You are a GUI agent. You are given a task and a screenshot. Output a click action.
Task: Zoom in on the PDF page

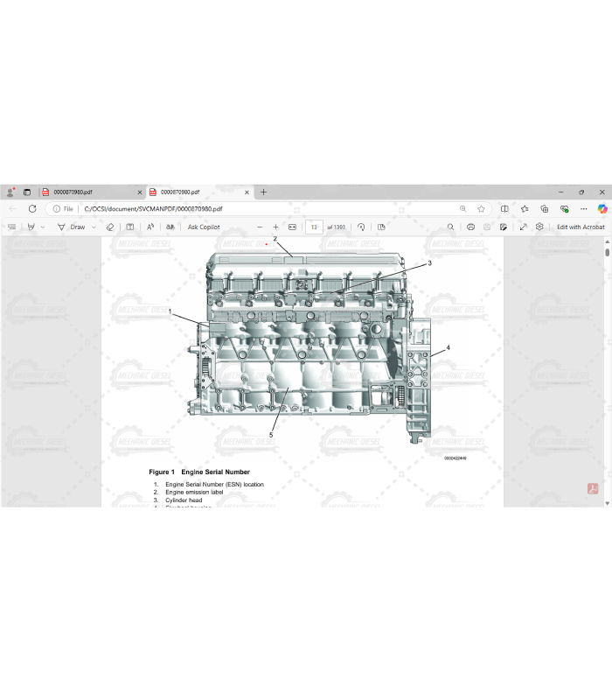pyautogui.click(x=276, y=227)
